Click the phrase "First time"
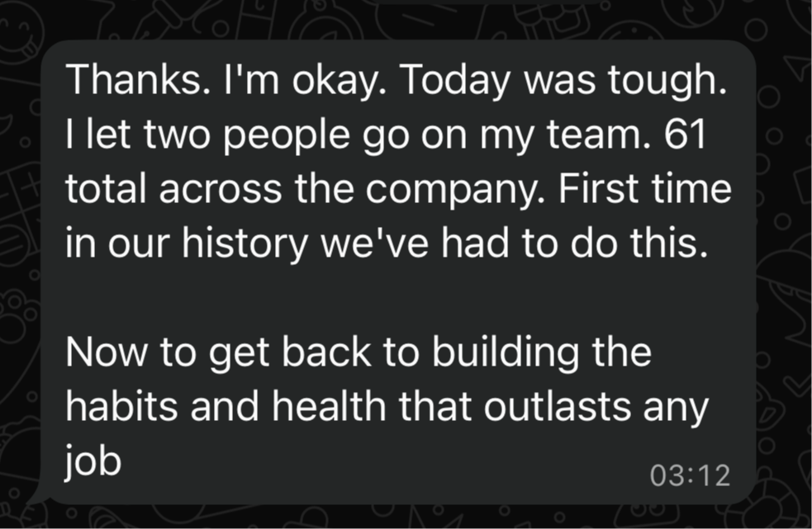Image resolution: width=812 pixels, height=529 pixels. [645, 188]
